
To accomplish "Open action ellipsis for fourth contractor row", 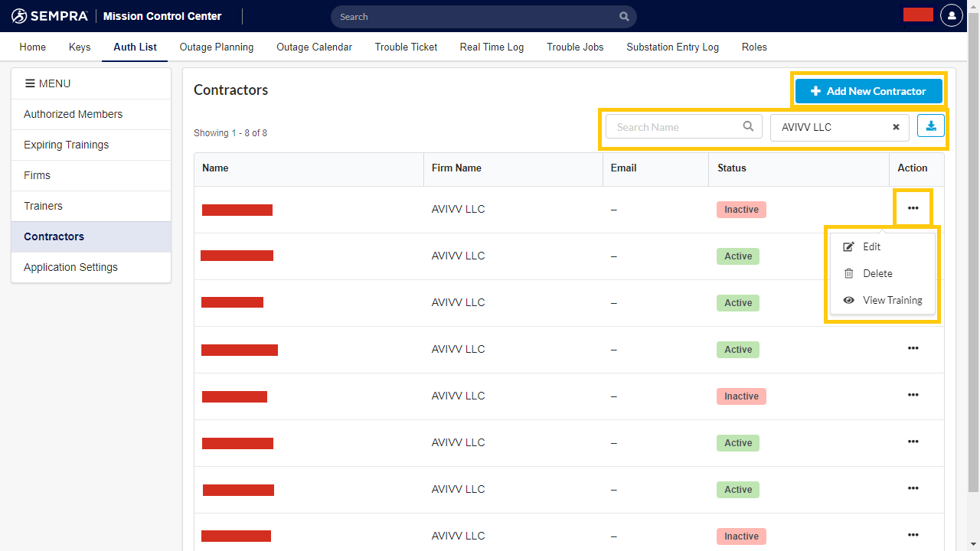I will 913,348.
